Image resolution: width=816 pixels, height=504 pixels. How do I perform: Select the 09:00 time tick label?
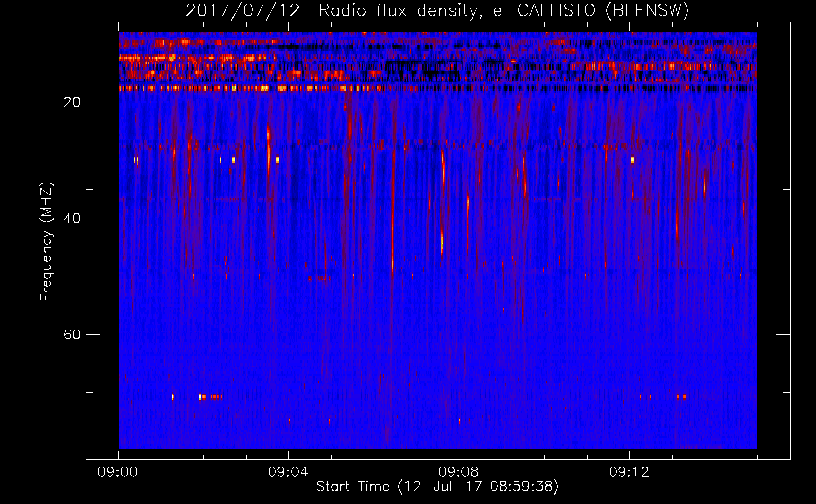pos(118,472)
